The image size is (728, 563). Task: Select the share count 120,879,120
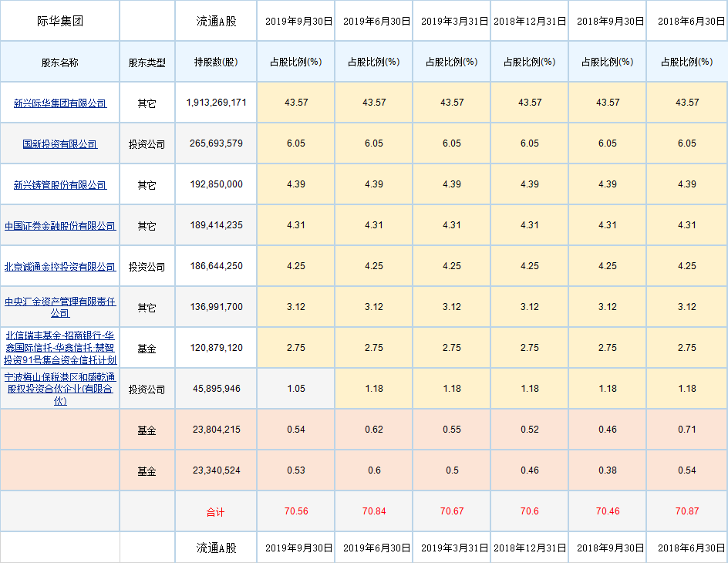(217, 348)
